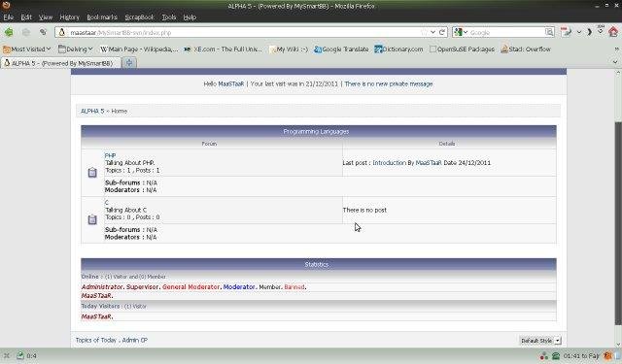Image resolution: width=622 pixels, height=364 pixels.
Task: Open the Delving bookmarks folder
Action: pyautogui.click(x=76, y=50)
